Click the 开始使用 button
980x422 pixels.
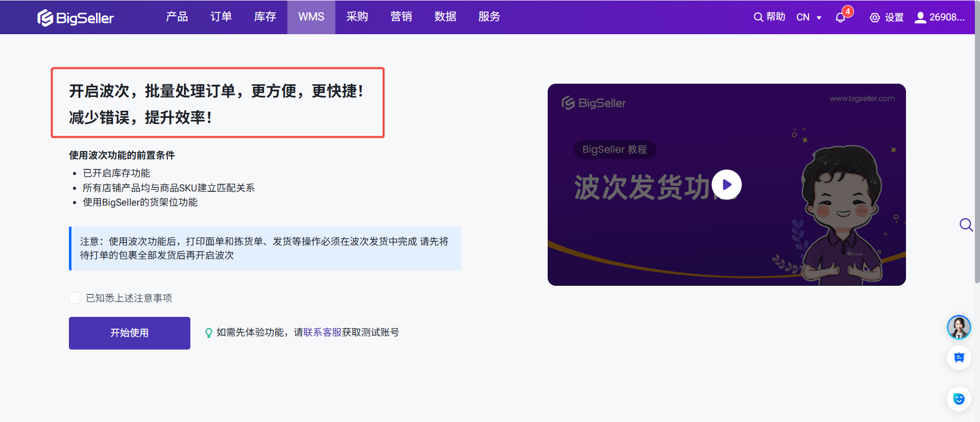(x=130, y=333)
